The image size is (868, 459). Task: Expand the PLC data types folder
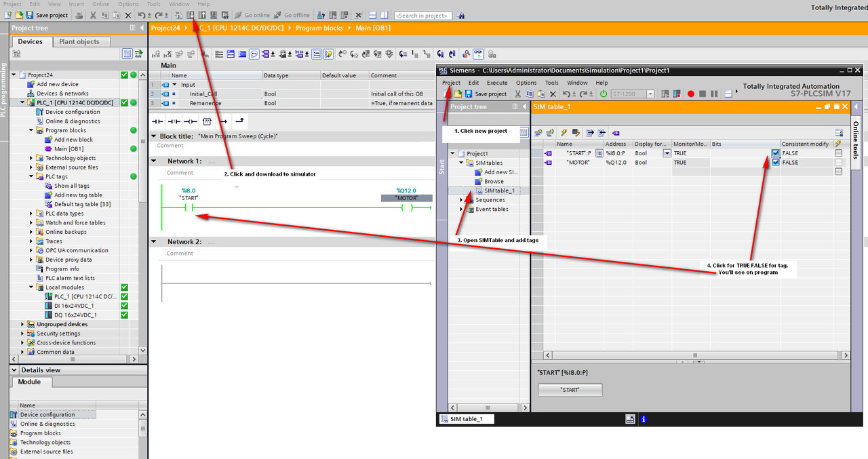[31, 214]
